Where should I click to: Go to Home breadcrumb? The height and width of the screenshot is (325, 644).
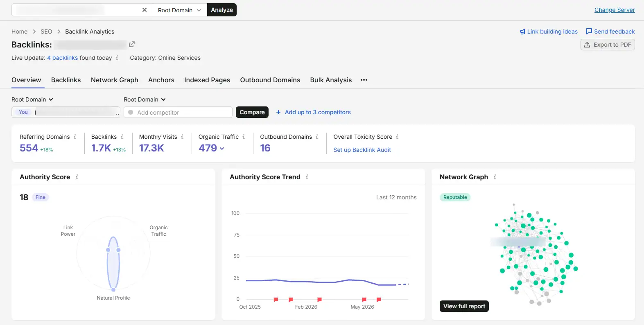(19, 32)
